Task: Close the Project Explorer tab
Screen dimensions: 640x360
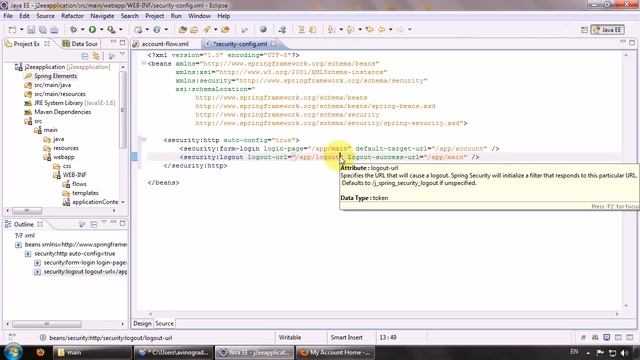Action: [x=47, y=43]
